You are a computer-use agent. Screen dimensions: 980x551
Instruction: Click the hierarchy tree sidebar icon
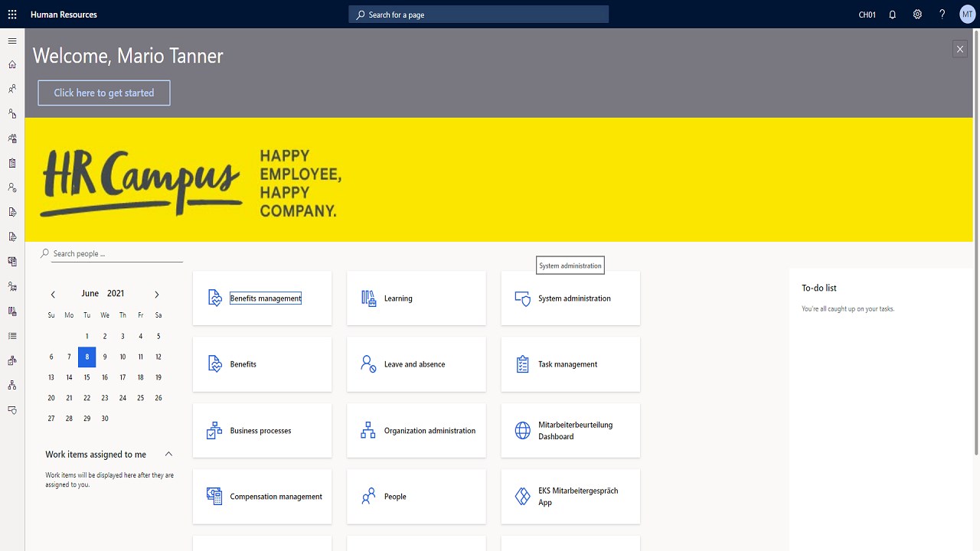click(12, 385)
